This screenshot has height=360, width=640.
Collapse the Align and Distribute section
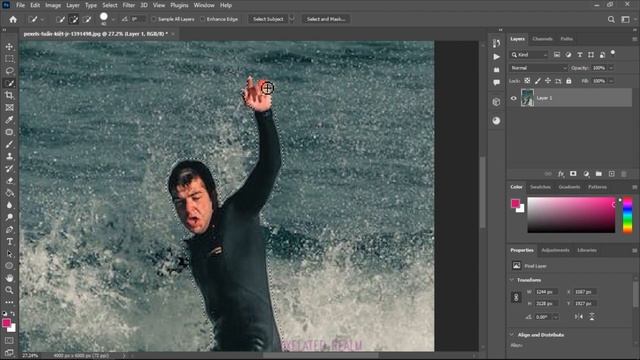pos(512,335)
